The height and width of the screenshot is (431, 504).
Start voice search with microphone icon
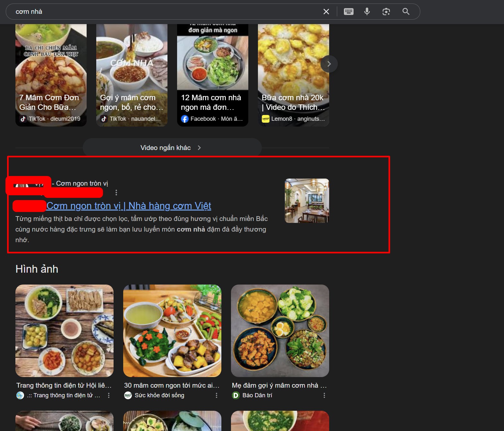click(367, 12)
